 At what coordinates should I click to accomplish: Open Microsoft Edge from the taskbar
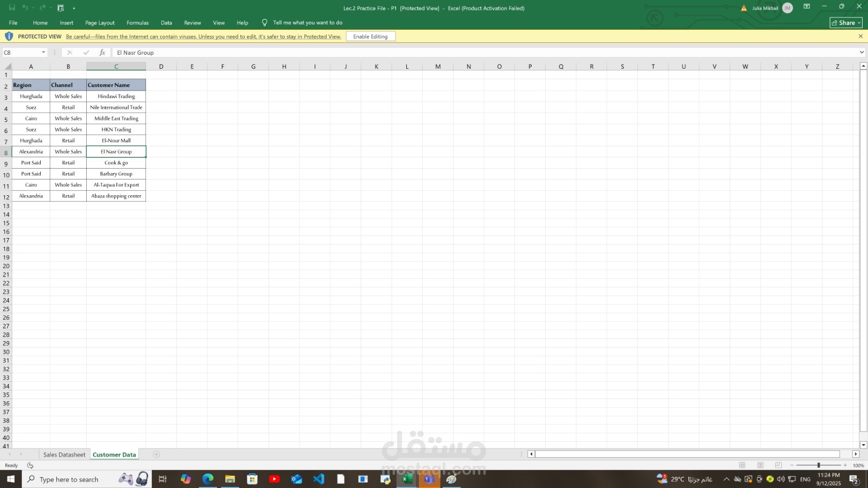tap(208, 479)
